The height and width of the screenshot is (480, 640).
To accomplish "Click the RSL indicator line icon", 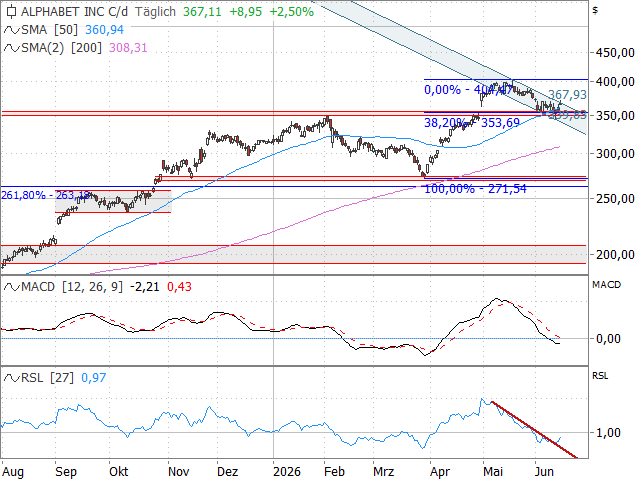I will point(11,378).
